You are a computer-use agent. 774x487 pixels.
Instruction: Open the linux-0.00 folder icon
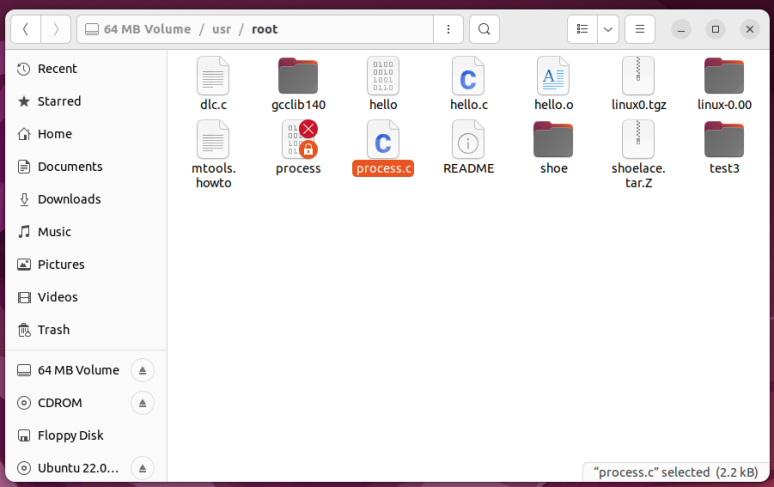coord(724,76)
